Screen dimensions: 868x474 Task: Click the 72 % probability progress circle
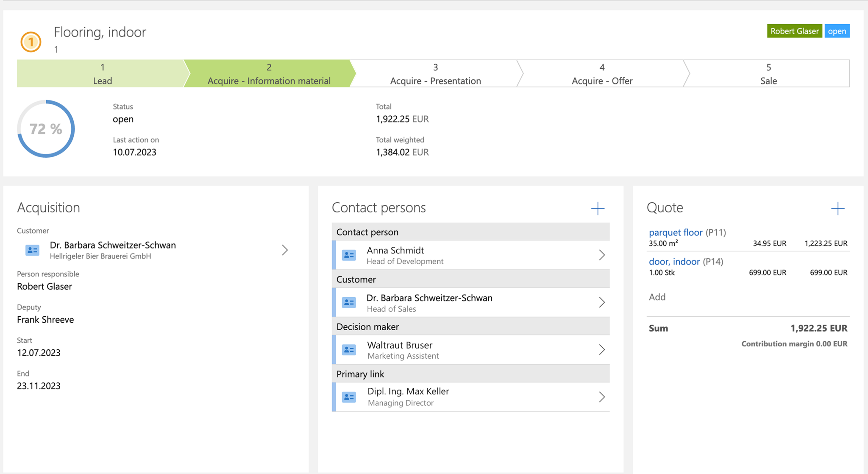pyautogui.click(x=46, y=129)
